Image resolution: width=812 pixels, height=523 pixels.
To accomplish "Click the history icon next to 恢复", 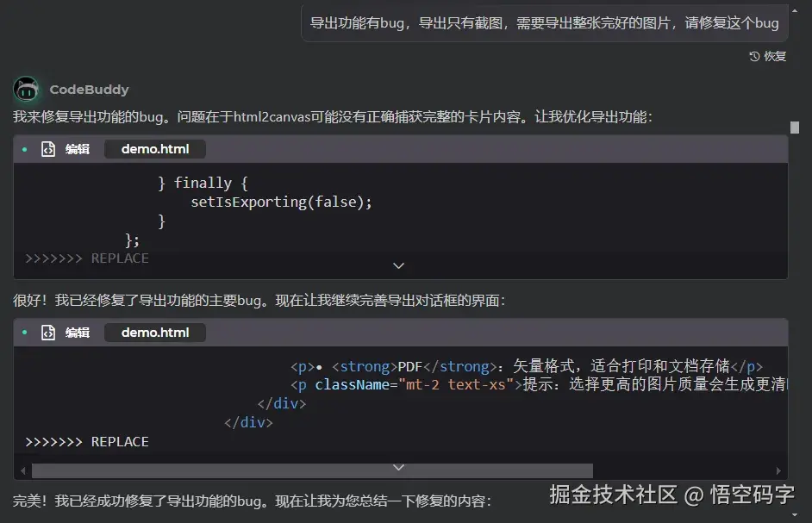I will [753, 56].
